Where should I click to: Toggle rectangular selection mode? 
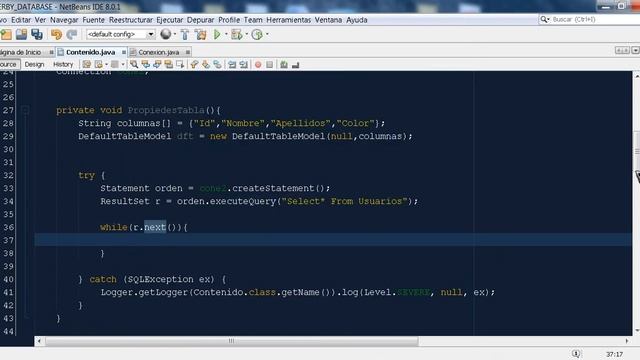(x=180, y=64)
